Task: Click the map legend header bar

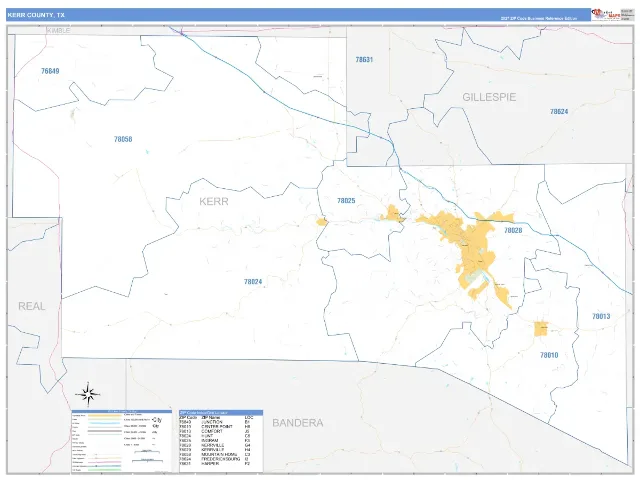Action: [x=122, y=411]
